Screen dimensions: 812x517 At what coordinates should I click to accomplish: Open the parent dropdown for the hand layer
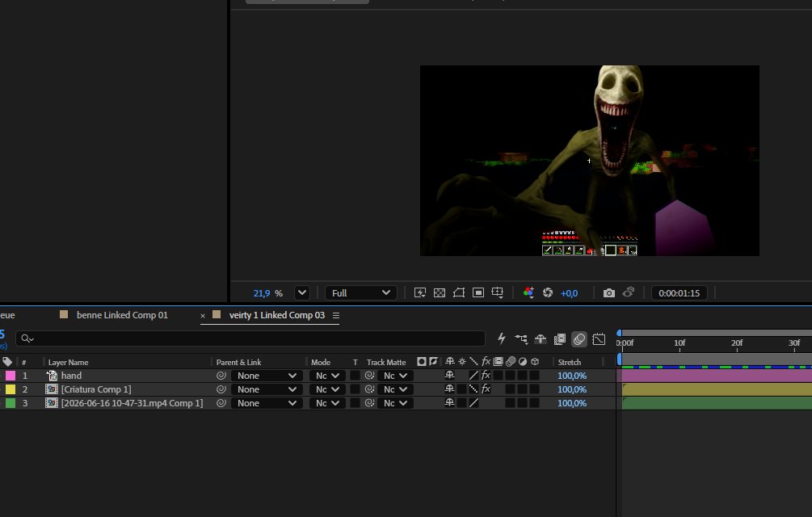pos(267,376)
